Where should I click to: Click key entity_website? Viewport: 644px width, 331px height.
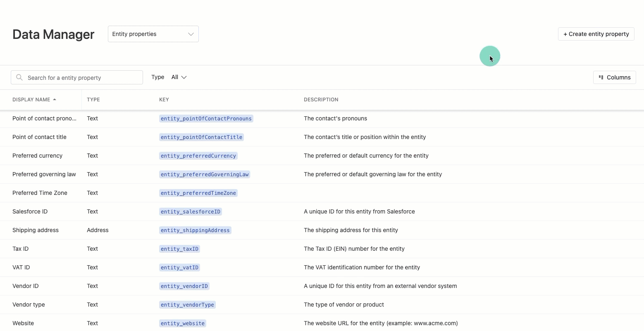click(x=183, y=324)
